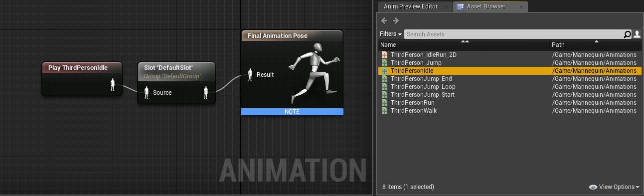
Task: Switch to the Anim Preview Editor tab
Action: click(x=411, y=6)
